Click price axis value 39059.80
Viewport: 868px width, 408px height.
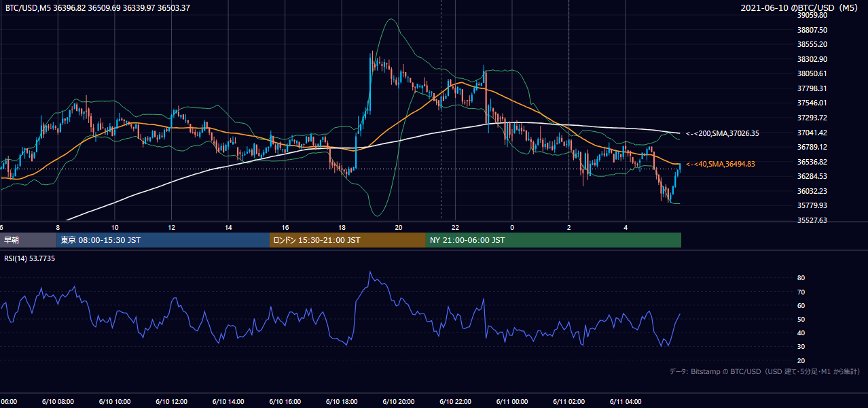[x=812, y=15]
